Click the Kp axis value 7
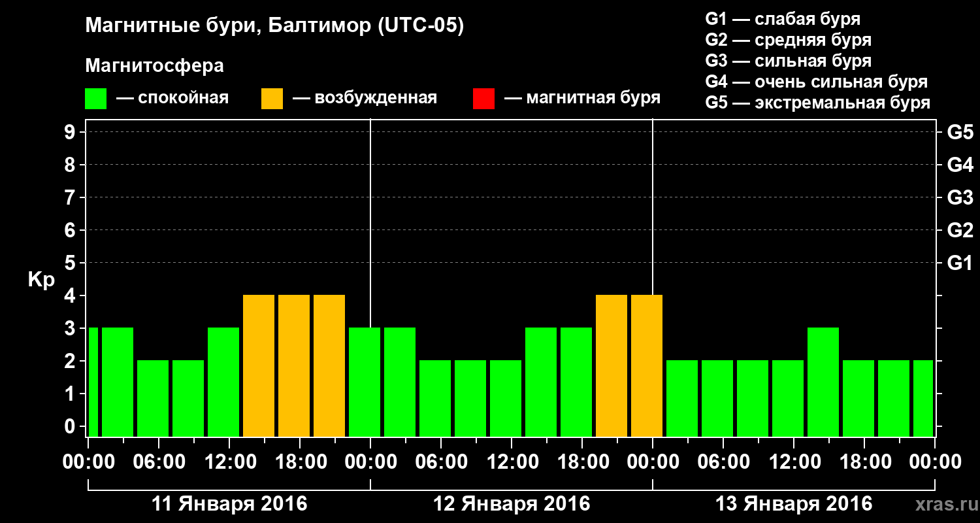The image size is (980, 523). 71,197
